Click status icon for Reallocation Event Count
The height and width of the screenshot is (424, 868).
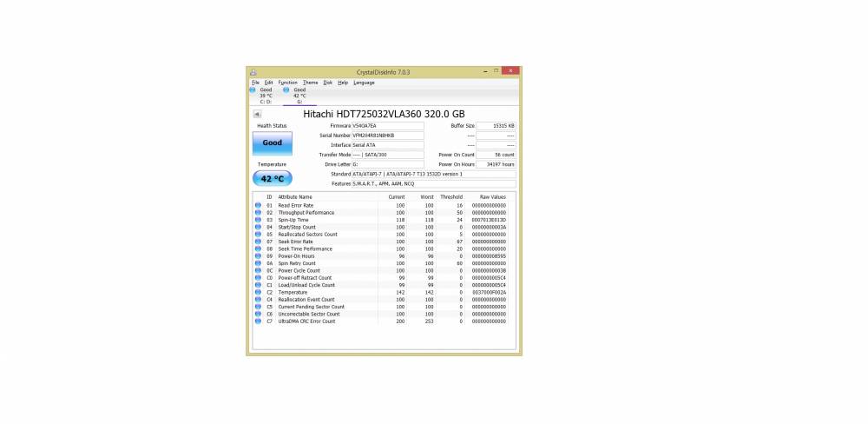pos(258,299)
